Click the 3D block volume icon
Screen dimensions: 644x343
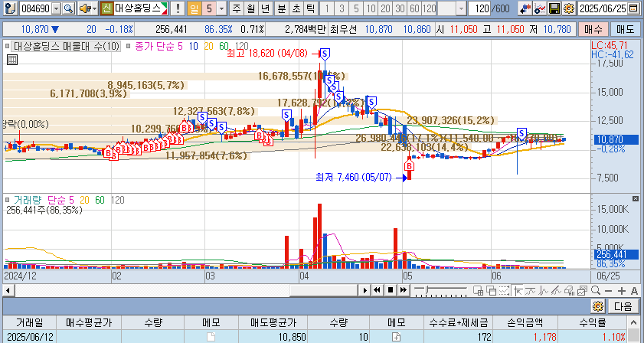pyautogui.click(x=569, y=290)
